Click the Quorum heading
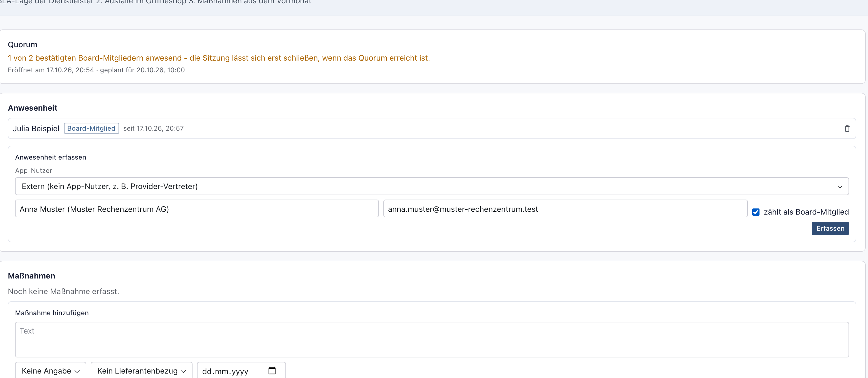The height and width of the screenshot is (378, 868). pos(23,44)
